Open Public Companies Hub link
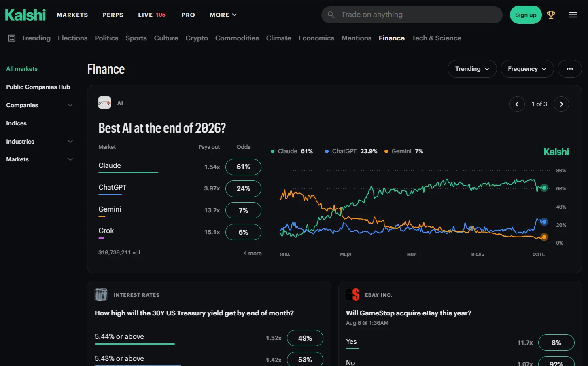Image resolution: width=588 pixels, height=366 pixels. pos(38,87)
